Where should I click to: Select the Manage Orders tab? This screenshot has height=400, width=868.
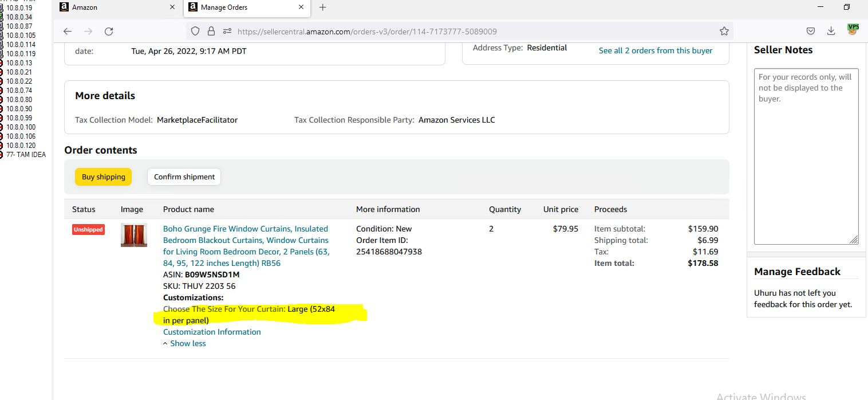[247, 7]
